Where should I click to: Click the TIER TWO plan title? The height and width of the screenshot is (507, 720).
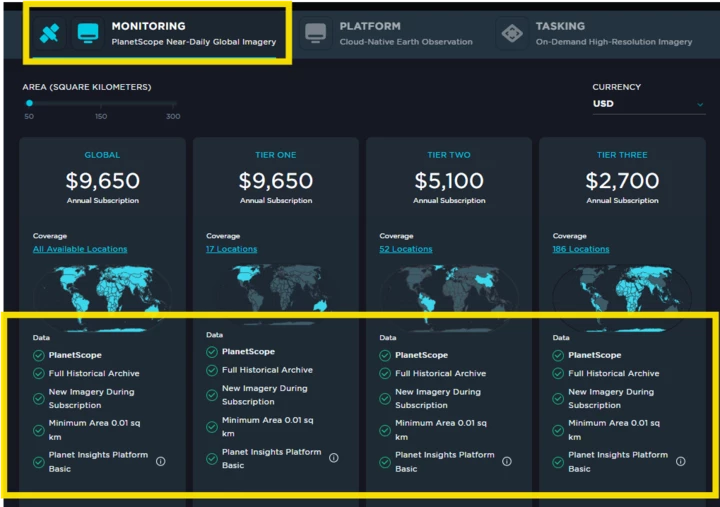tap(449, 155)
